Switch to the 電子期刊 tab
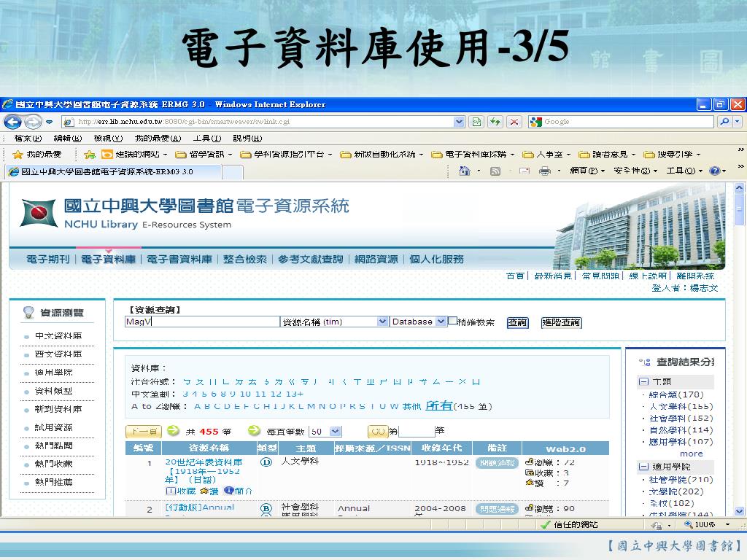The height and width of the screenshot is (560, 747). (47, 259)
